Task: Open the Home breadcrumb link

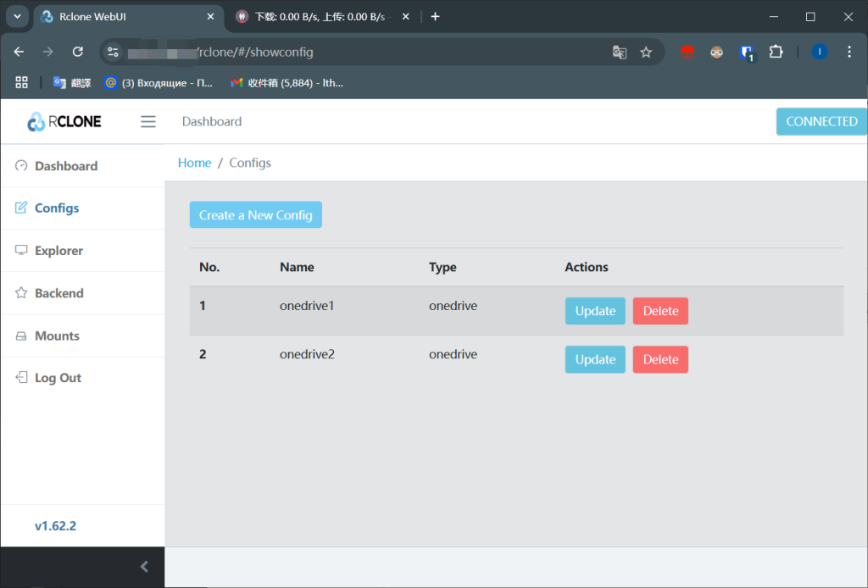Action: (x=194, y=162)
